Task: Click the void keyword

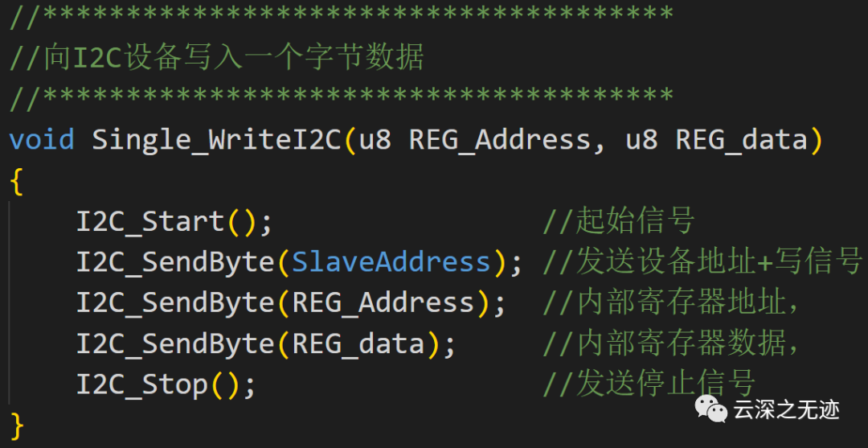Action: coord(42,139)
